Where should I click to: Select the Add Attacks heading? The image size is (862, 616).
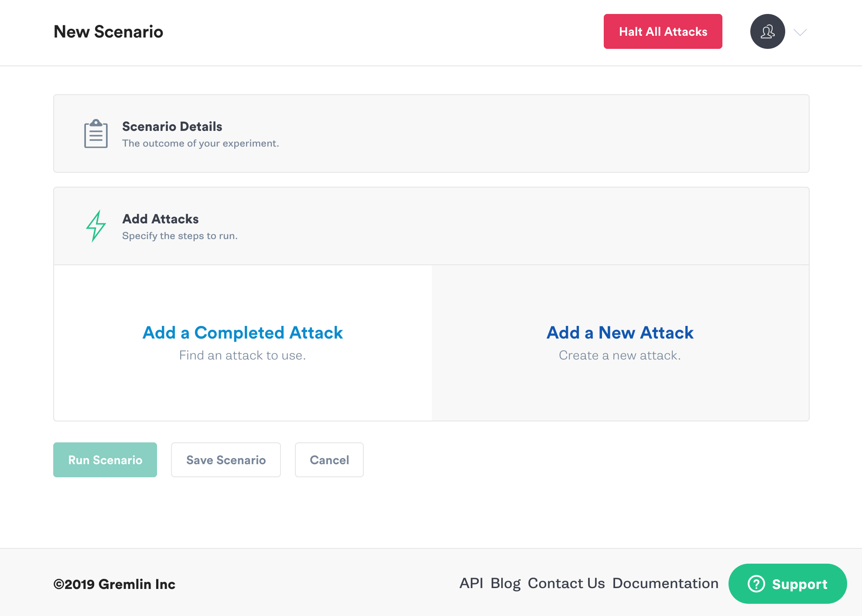coord(160,219)
